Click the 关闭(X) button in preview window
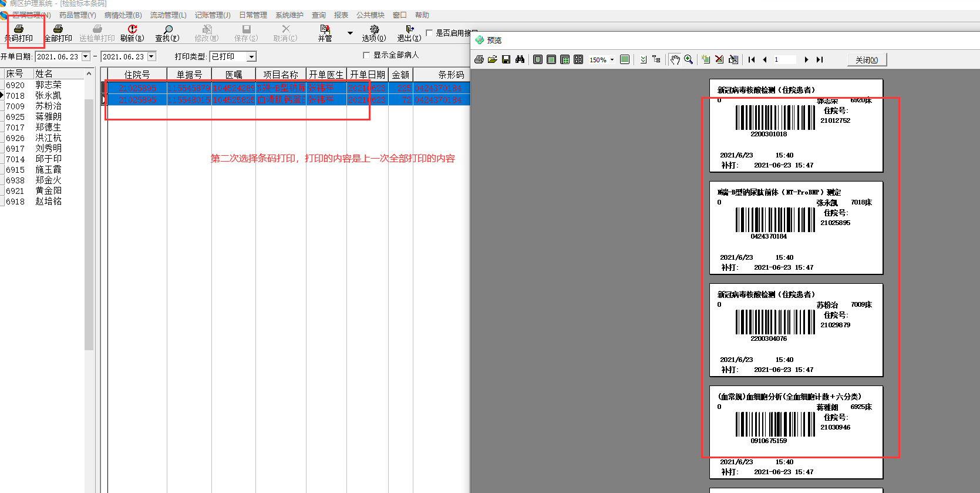 867,60
